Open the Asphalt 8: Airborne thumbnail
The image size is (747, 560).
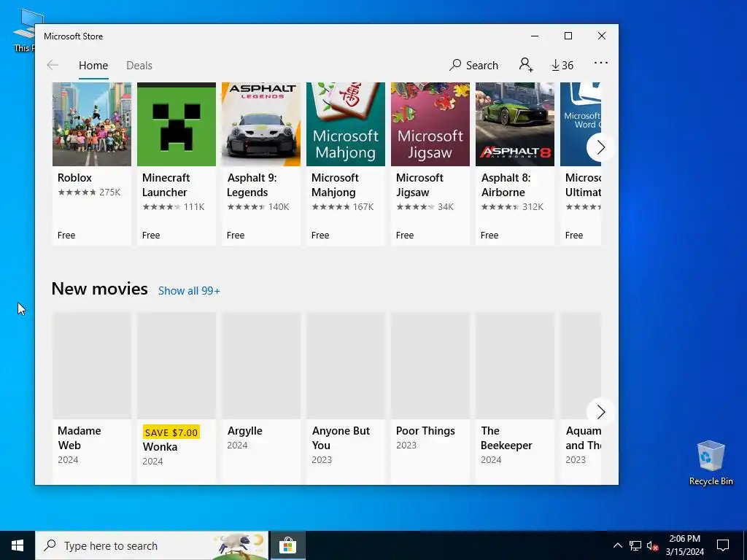[515, 124]
